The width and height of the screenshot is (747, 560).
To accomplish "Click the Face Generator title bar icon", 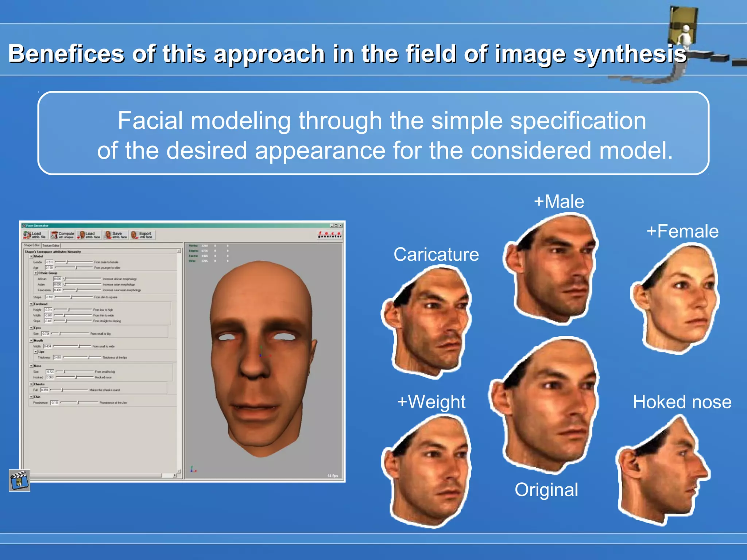I will 24,226.
